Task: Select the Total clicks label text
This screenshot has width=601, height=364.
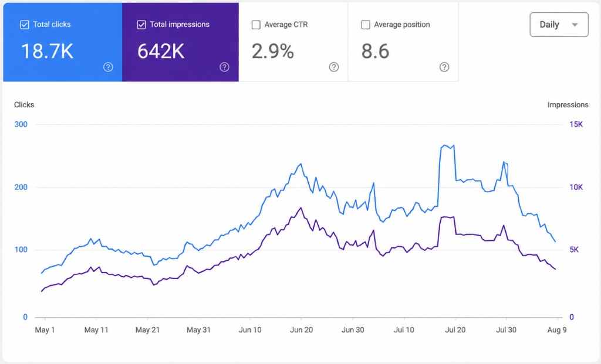Action: [x=52, y=25]
